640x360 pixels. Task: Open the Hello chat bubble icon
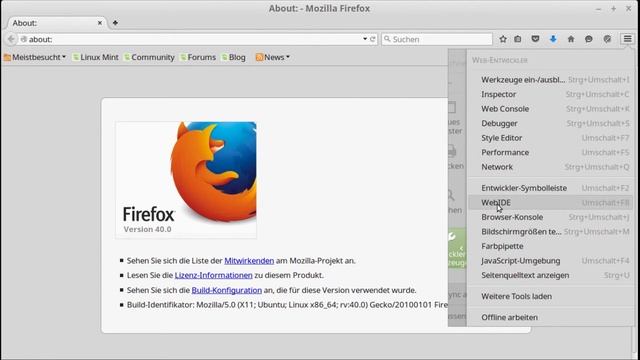pos(589,39)
